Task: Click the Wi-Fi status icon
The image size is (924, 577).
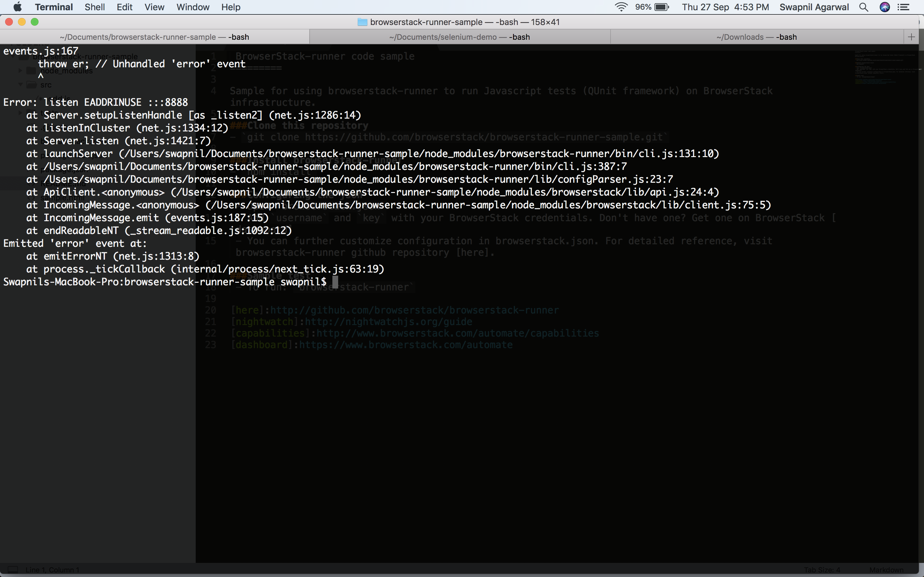Action: pos(621,7)
